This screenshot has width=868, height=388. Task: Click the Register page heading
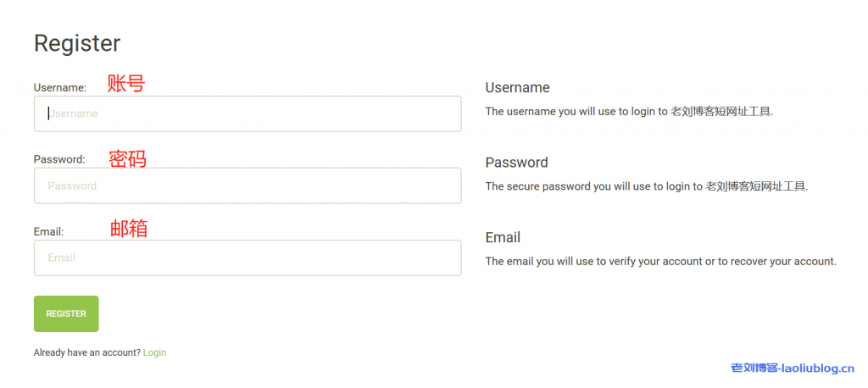pos(77,43)
